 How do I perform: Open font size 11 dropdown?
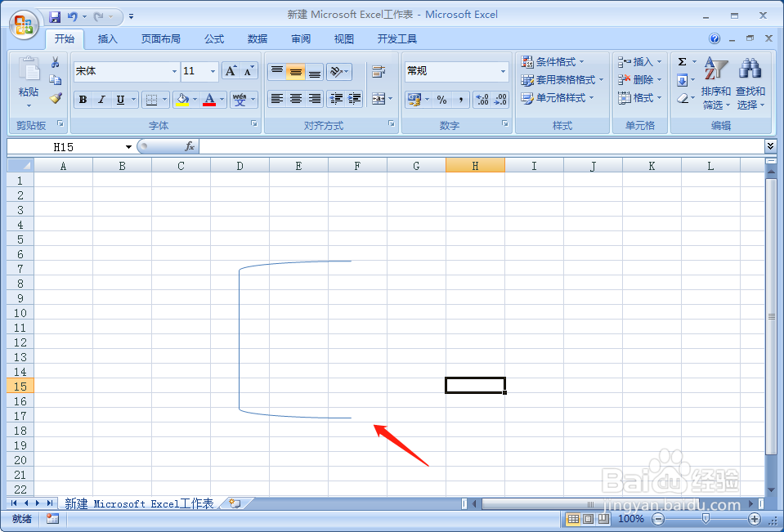213,71
